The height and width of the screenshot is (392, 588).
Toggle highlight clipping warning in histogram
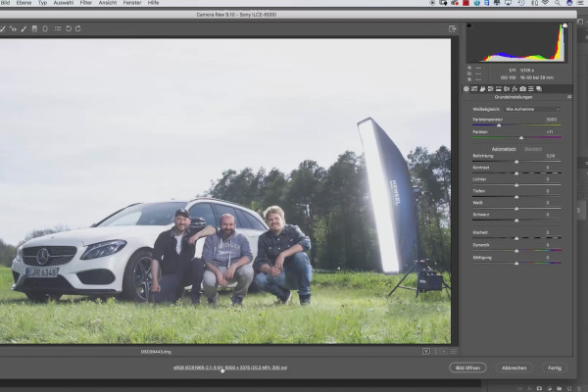[x=564, y=25]
